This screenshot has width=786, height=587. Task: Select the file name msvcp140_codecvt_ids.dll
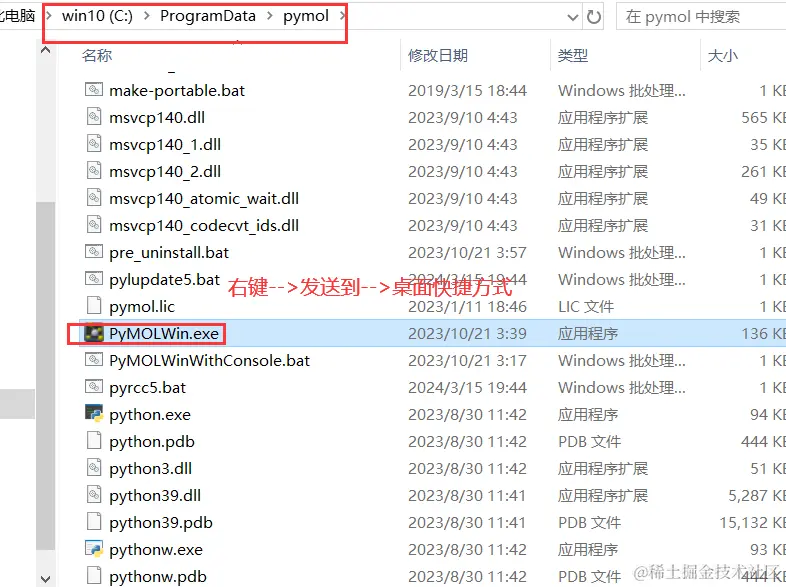coord(204,226)
